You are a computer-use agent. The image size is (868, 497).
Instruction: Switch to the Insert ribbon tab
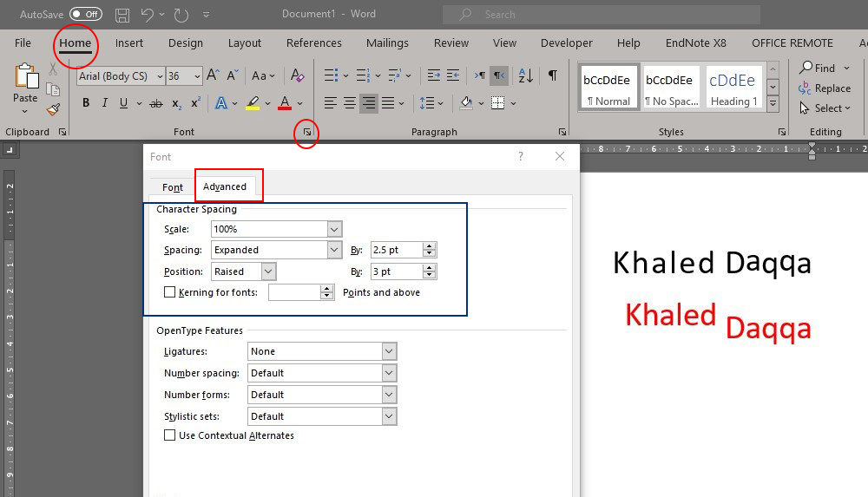click(x=129, y=43)
